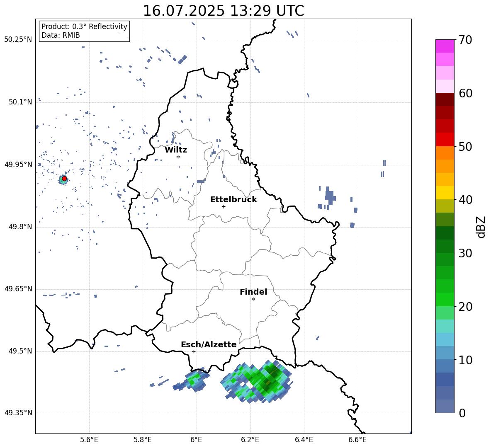Click the 49.95°N latitude label
491x448 pixels.
(18, 165)
